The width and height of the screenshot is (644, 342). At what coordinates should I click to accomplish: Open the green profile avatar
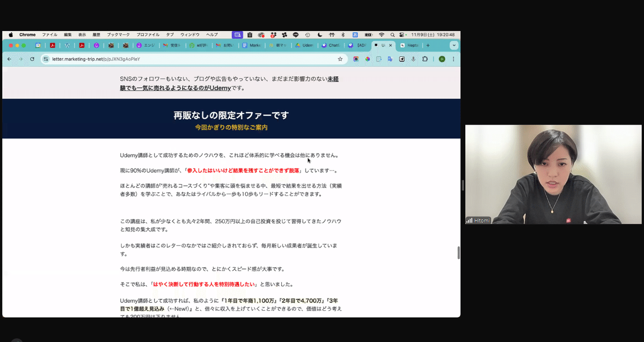(442, 59)
